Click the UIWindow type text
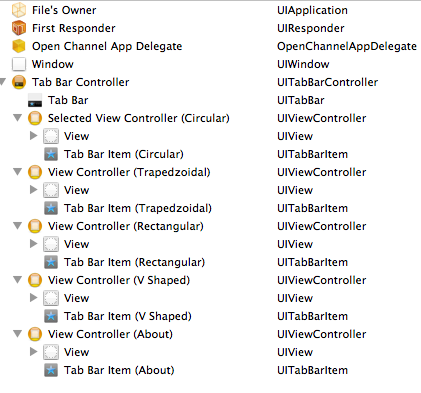The width and height of the screenshot is (421, 393). click(x=303, y=64)
